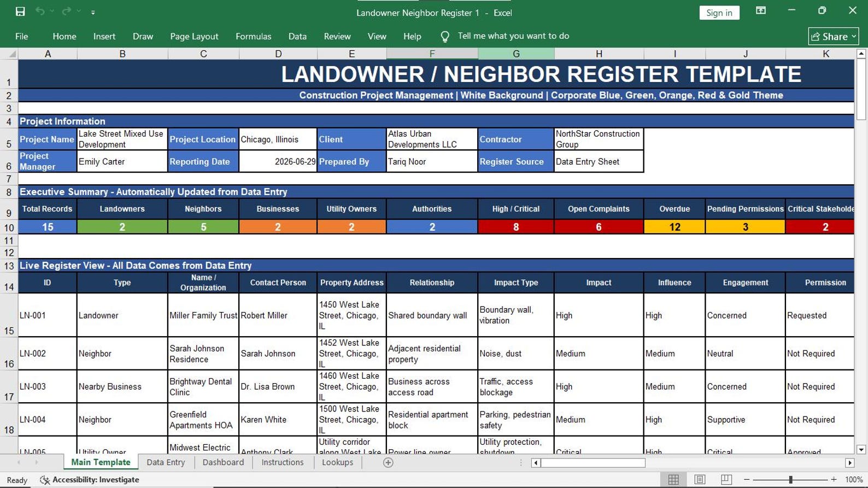Open the File menu
The width and height of the screenshot is (868, 488).
pyautogui.click(x=22, y=36)
